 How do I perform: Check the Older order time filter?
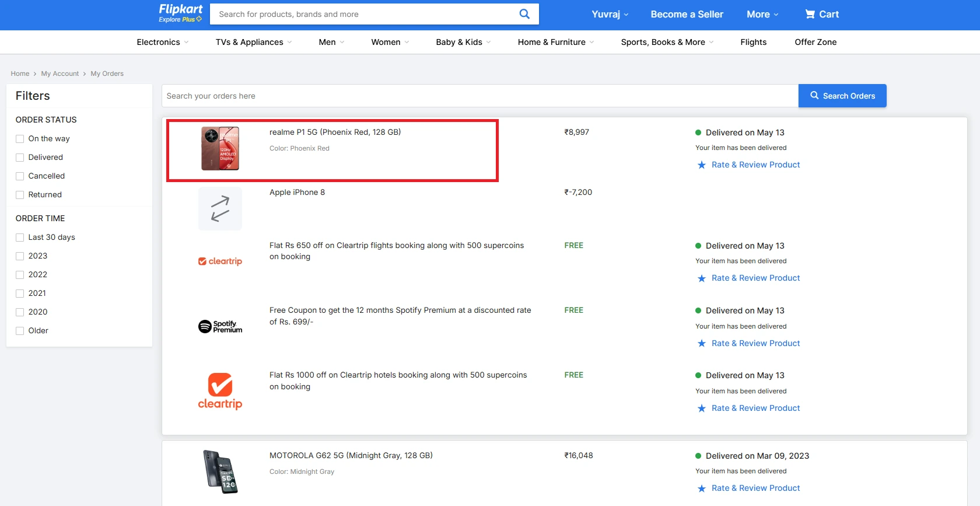(20, 331)
